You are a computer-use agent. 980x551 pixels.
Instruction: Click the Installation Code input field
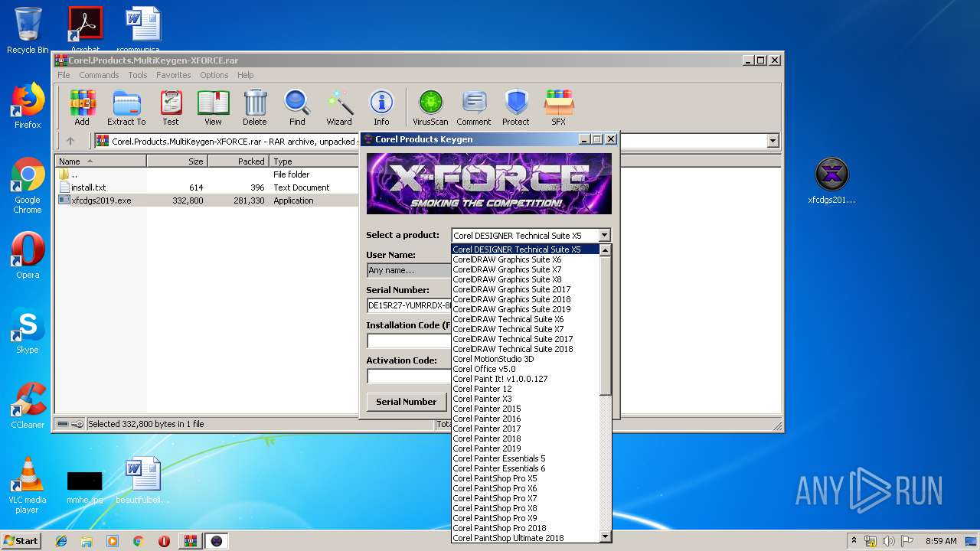pyautogui.click(x=408, y=341)
